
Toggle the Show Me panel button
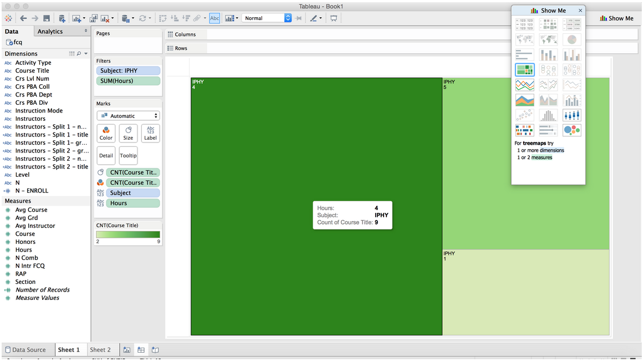click(616, 18)
